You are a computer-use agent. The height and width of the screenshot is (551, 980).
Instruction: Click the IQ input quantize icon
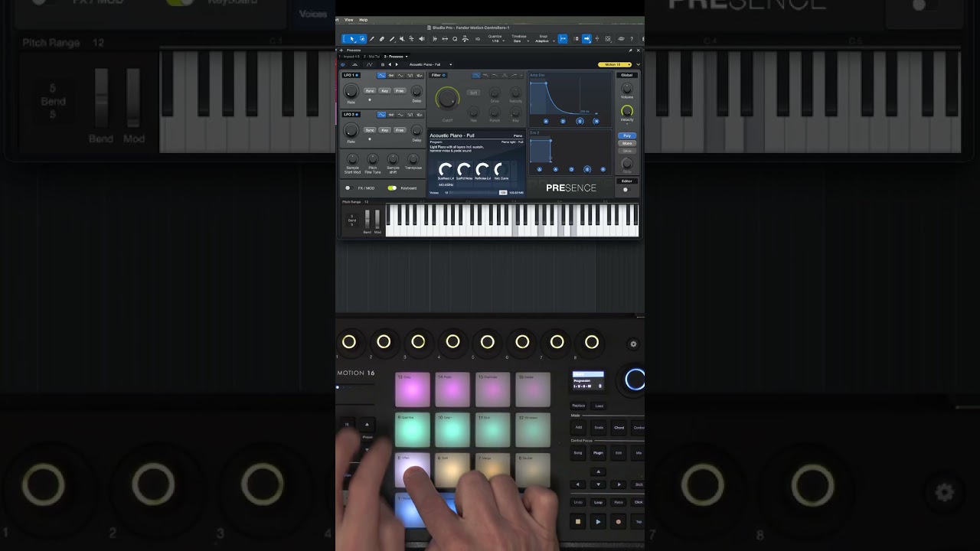click(478, 38)
